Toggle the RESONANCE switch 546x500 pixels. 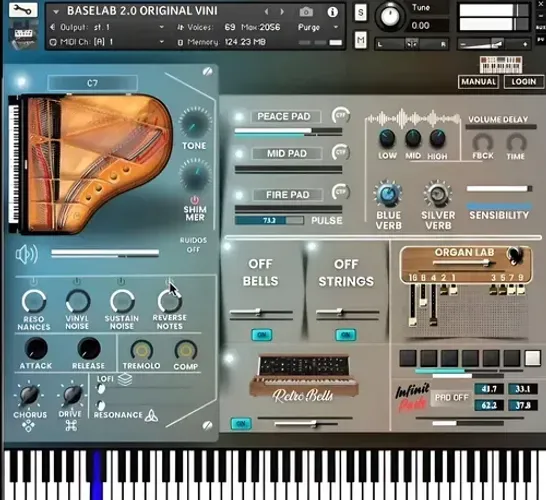(x=101, y=405)
